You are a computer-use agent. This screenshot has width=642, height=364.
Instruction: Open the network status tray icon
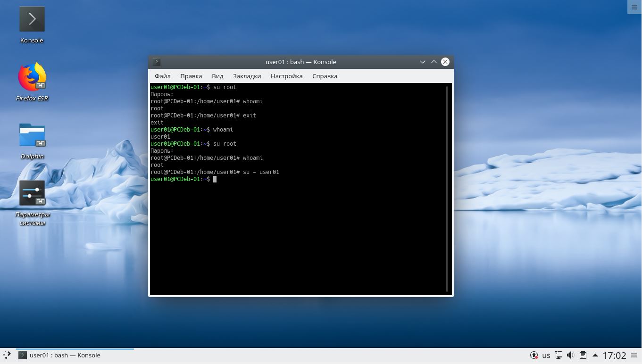tap(559, 355)
